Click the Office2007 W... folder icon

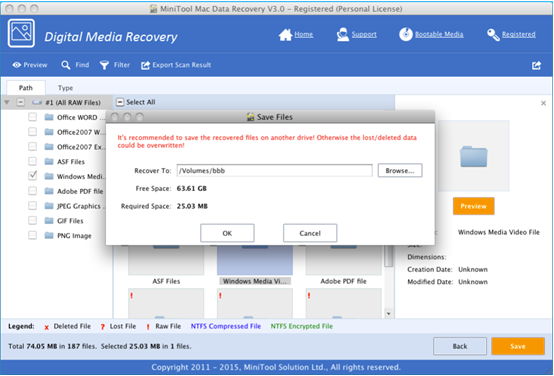point(49,132)
